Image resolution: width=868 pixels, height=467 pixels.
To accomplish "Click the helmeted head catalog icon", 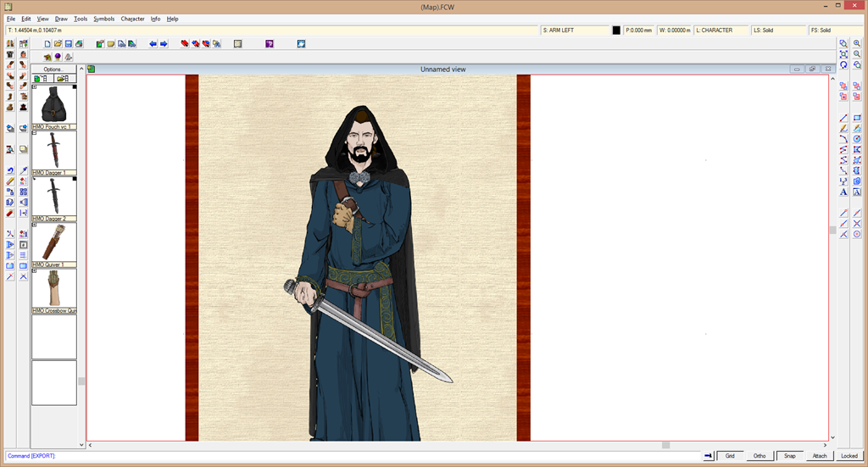I will [x=23, y=54].
